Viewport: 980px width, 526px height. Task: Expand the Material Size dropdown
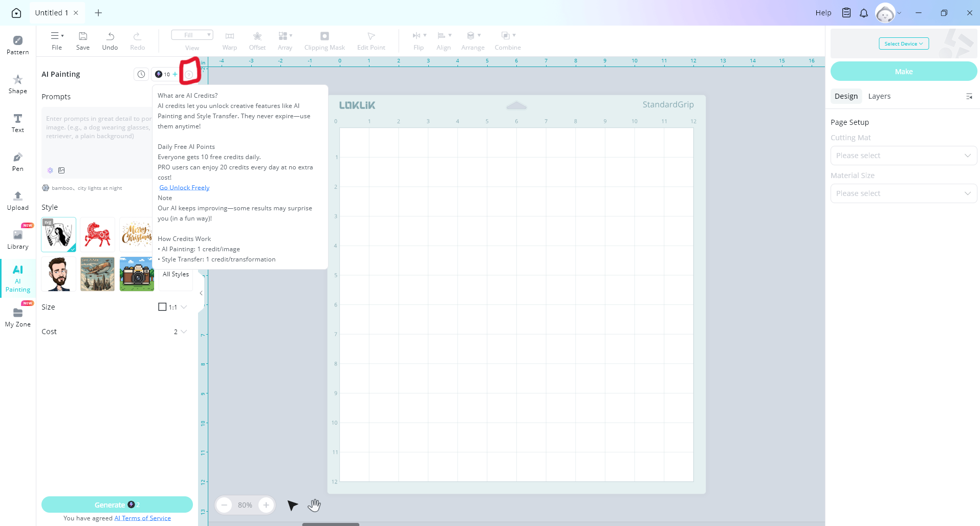903,193
